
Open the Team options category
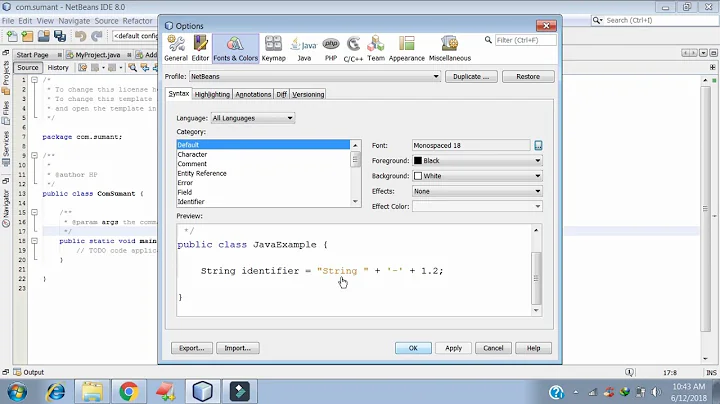click(376, 48)
